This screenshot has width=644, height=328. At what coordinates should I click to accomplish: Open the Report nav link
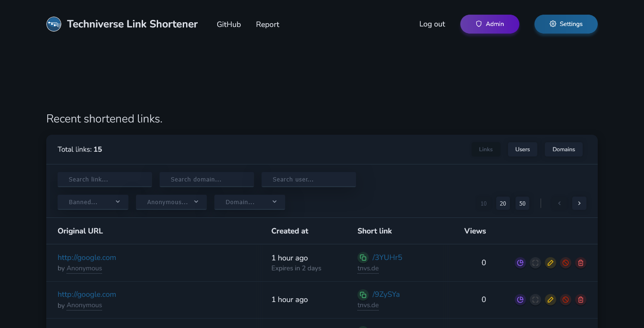click(268, 24)
